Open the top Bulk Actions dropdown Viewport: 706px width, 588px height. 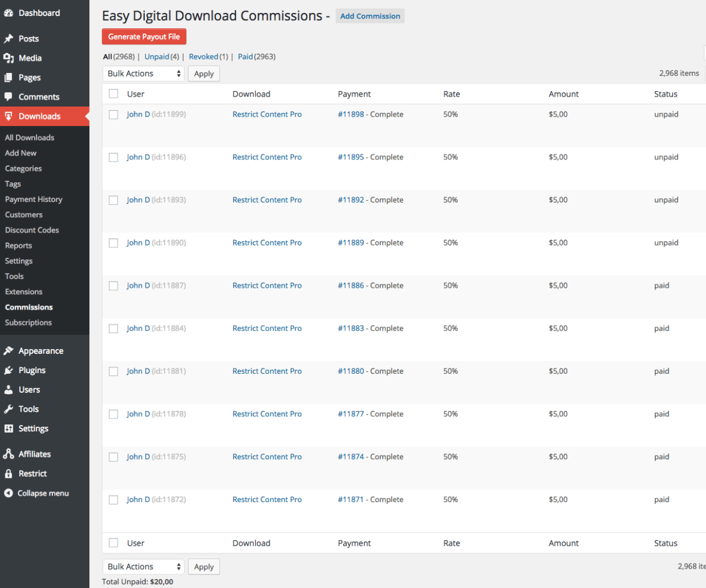[144, 74]
